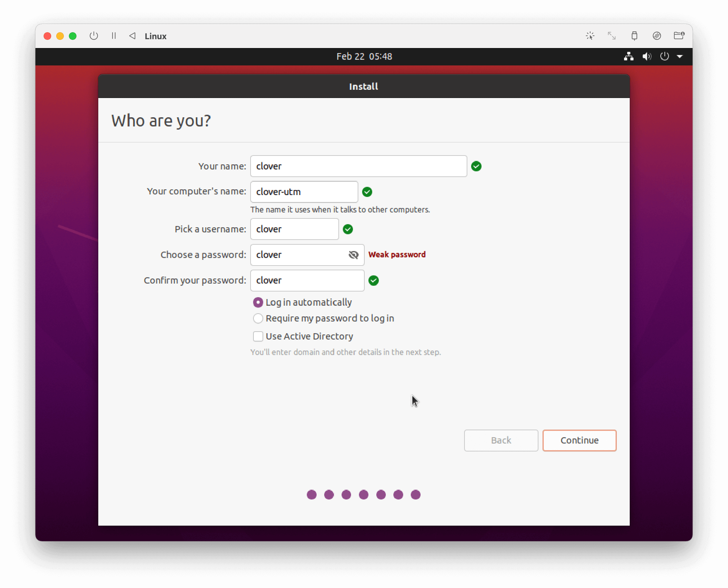
Task: Enable Use Active Directory checkbox
Action: pyautogui.click(x=258, y=336)
